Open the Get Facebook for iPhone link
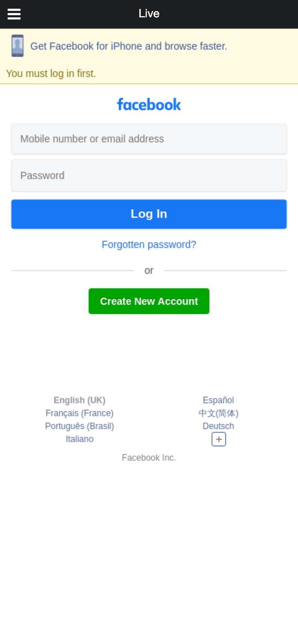 coord(129,46)
